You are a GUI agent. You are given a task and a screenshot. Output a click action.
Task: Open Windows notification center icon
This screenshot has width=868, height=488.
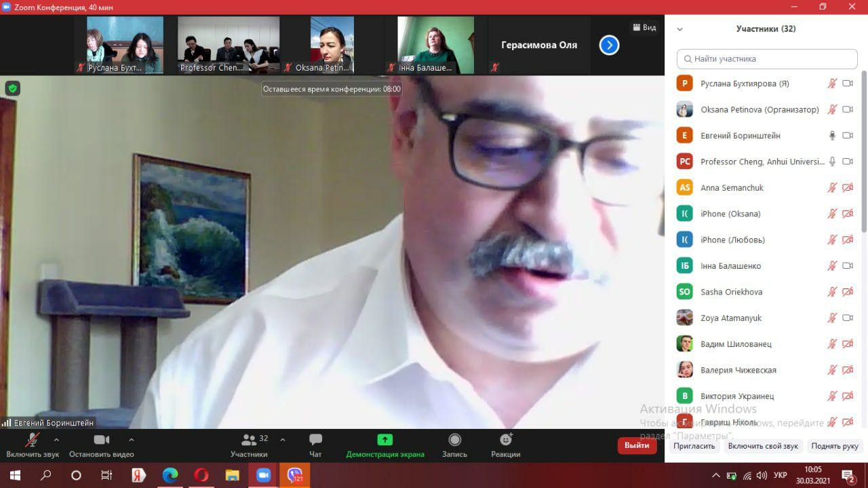coord(848,476)
